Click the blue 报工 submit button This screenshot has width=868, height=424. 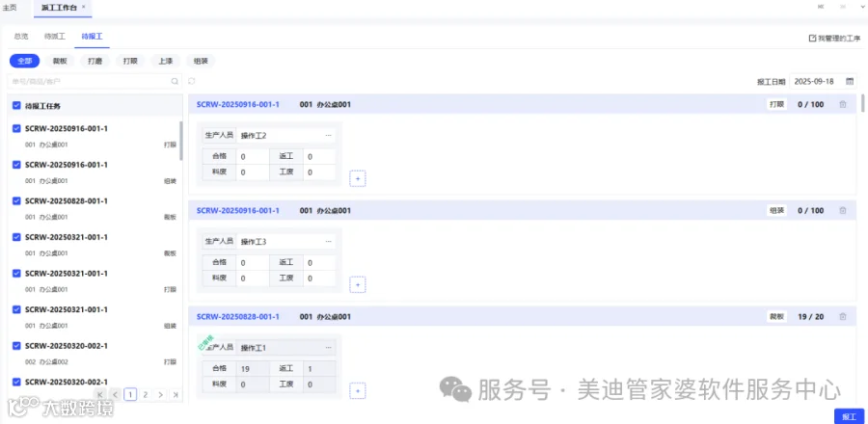(849, 417)
